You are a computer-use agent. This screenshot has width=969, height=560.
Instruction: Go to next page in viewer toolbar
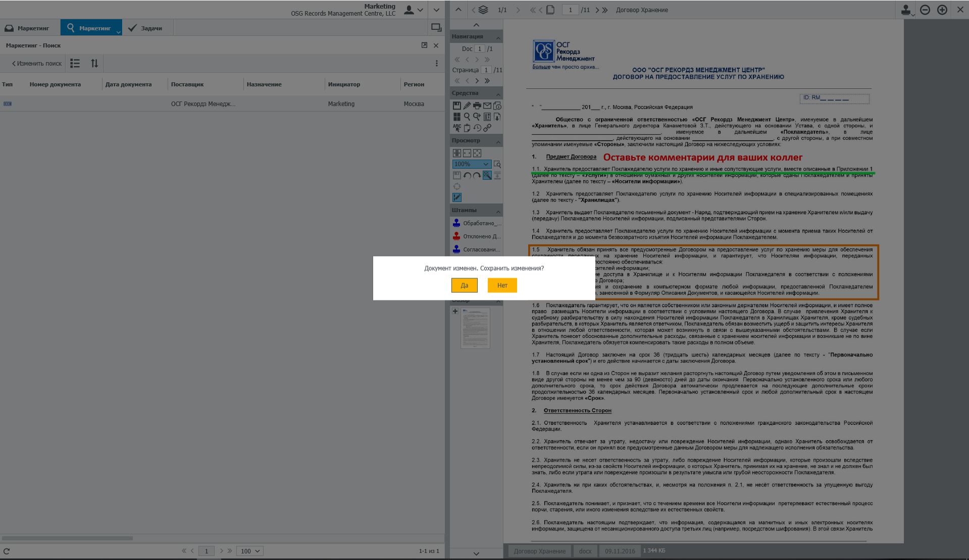pos(597,10)
